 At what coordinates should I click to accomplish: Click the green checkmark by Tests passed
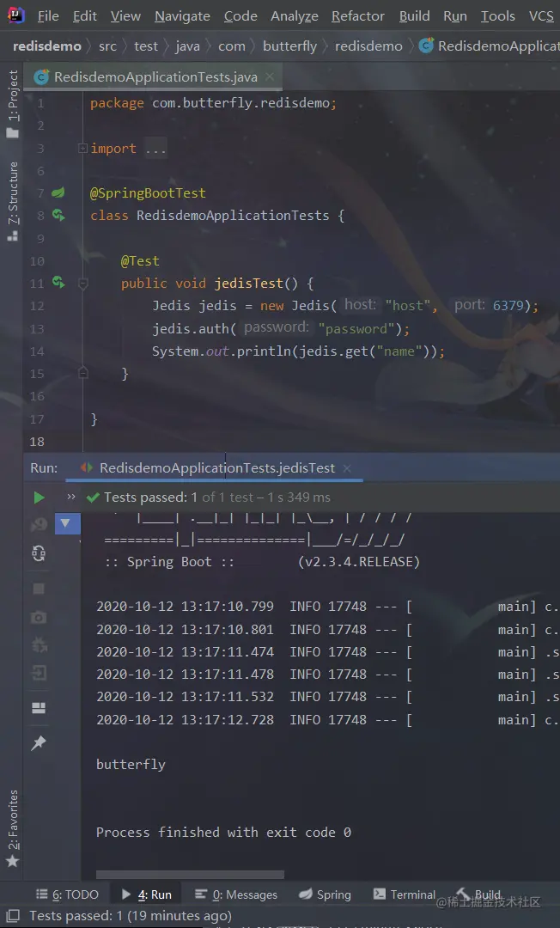(x=93, y=498)
